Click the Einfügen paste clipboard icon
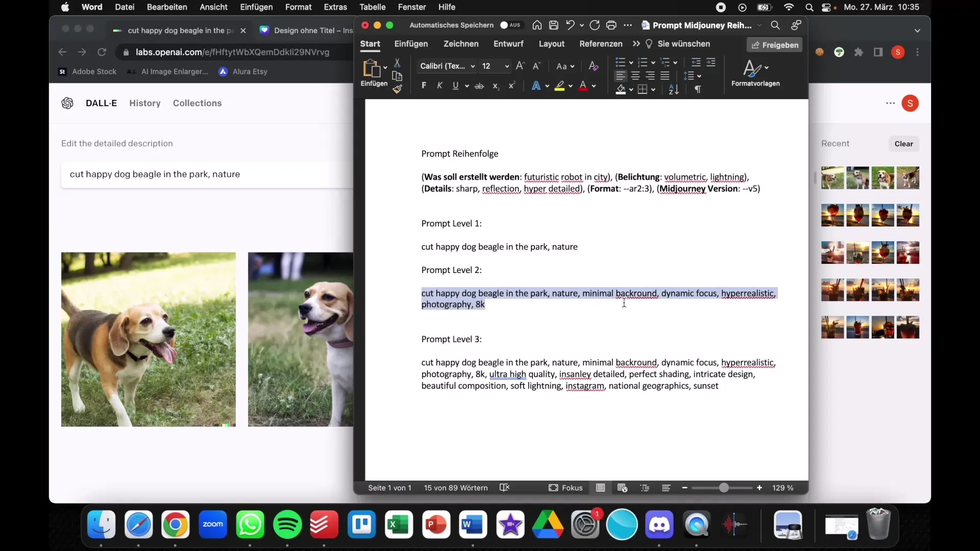The width and height of the screenshot is (980, 551). coord(372,68)
